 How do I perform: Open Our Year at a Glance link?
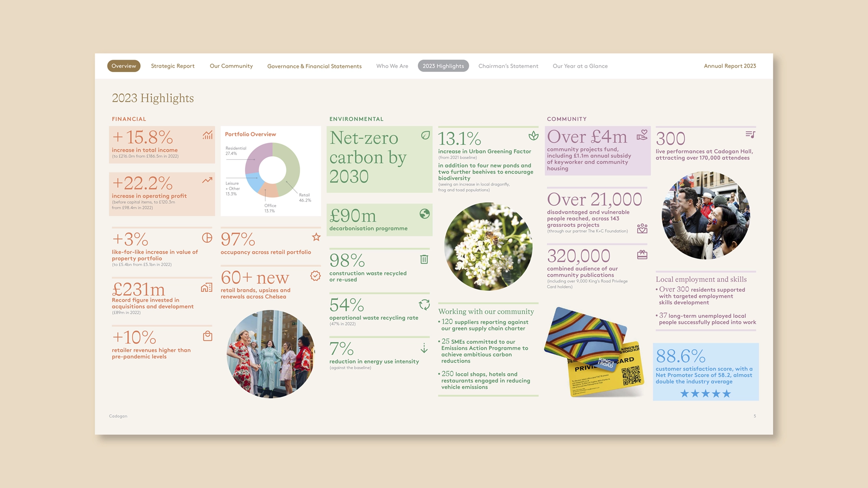point(580,66)
